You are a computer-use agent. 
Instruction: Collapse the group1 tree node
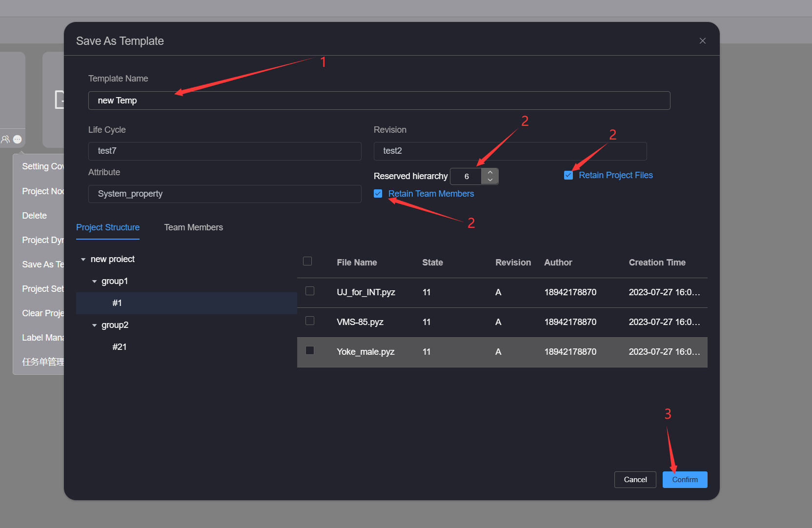[x=94, y=281]
